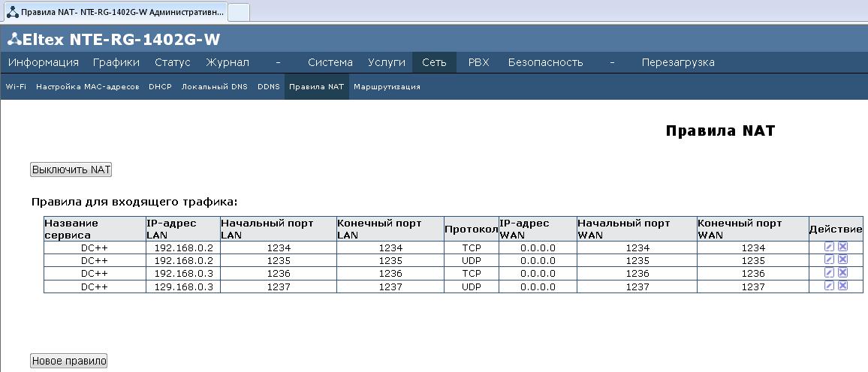Switch to the Wi-Fi submenu tab

[16, 87]
